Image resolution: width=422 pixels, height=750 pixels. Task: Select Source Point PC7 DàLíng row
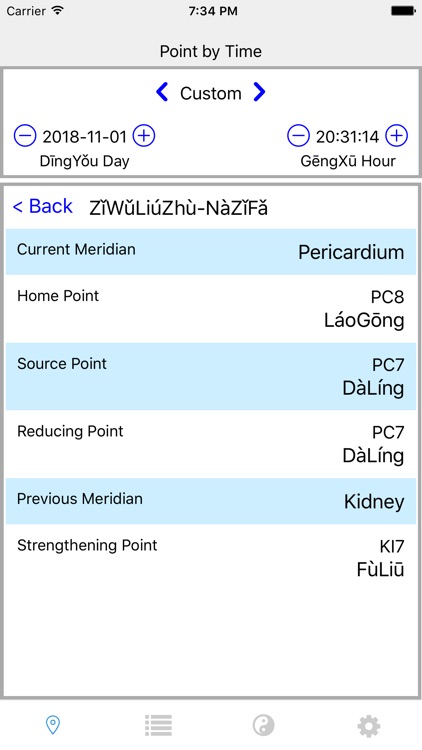pos(211,376)
